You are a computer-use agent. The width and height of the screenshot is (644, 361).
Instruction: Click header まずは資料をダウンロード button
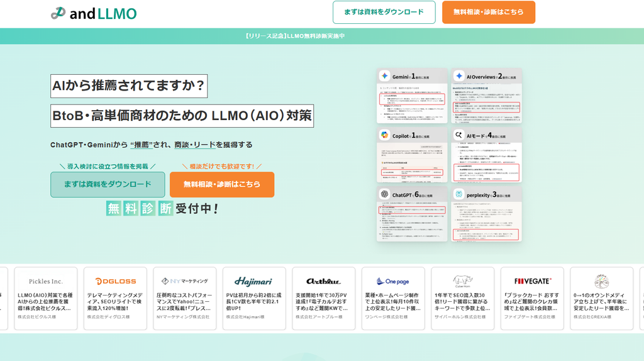pyautogui.click(x=384, y=13)
